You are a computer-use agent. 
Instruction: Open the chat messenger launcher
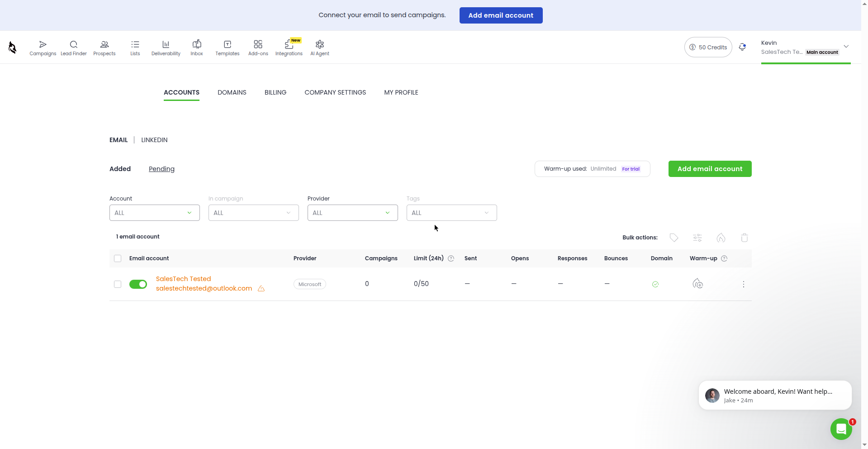click(x=841, y=429)
